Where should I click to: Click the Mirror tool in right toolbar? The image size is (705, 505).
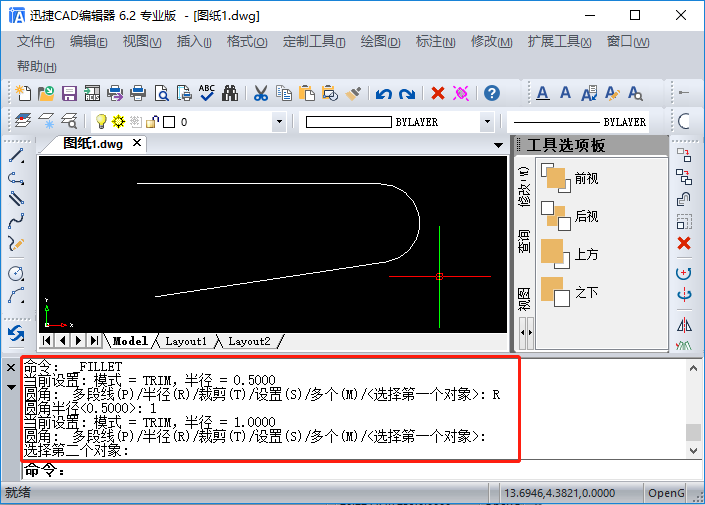684,325
